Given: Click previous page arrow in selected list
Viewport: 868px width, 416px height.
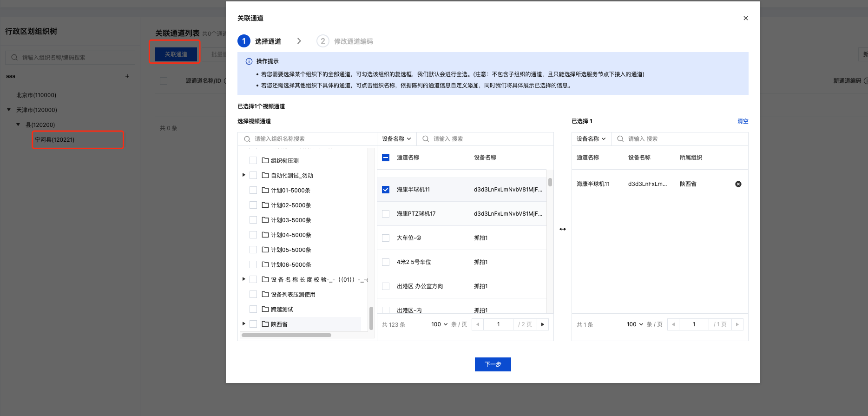Looking at the screenshot, I should pyautogui.click(x=673, y=324).
